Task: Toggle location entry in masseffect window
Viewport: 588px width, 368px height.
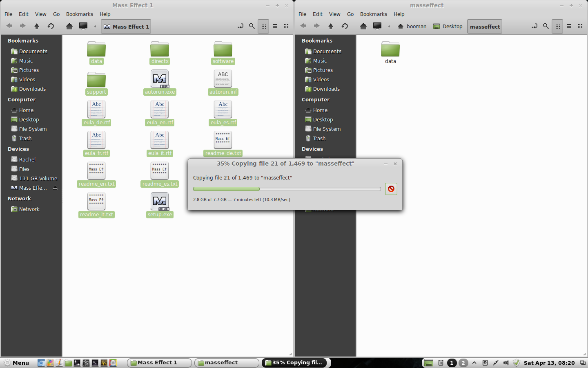Action: tap(535, 26)
